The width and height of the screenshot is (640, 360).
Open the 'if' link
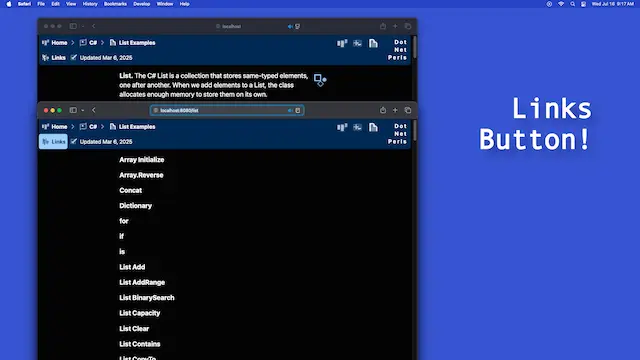122,236
